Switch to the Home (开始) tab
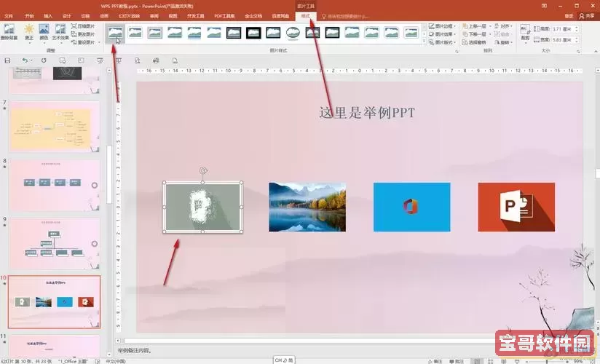The image size is (600, 364). (x=29, y=16)
